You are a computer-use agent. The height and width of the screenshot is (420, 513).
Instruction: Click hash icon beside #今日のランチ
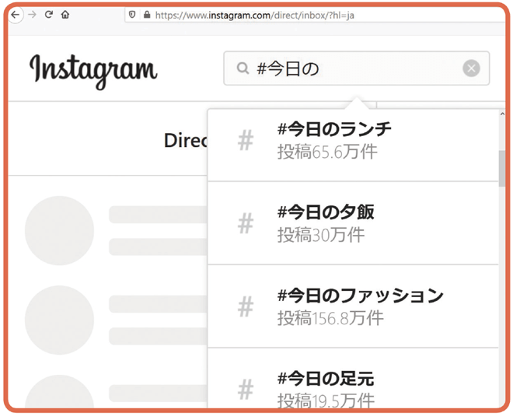pyautogui.click(x=246, y=140)
